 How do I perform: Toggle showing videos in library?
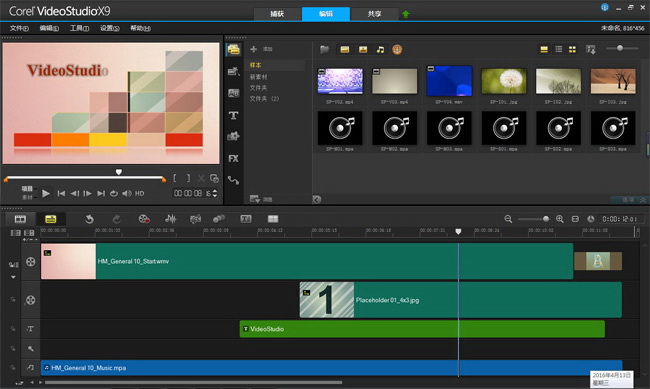[x=344, y=50]
